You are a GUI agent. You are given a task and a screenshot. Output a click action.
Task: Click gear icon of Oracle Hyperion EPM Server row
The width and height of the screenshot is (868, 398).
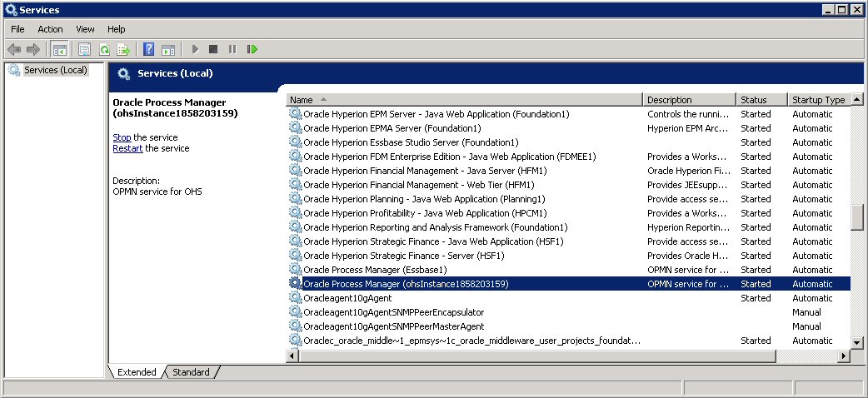pos(296,114)
